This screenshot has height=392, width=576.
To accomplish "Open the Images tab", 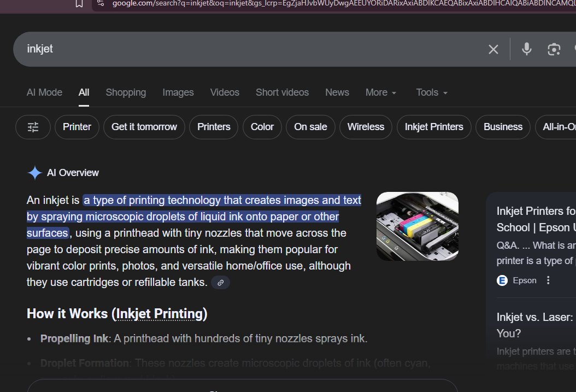I will point(178,92).
